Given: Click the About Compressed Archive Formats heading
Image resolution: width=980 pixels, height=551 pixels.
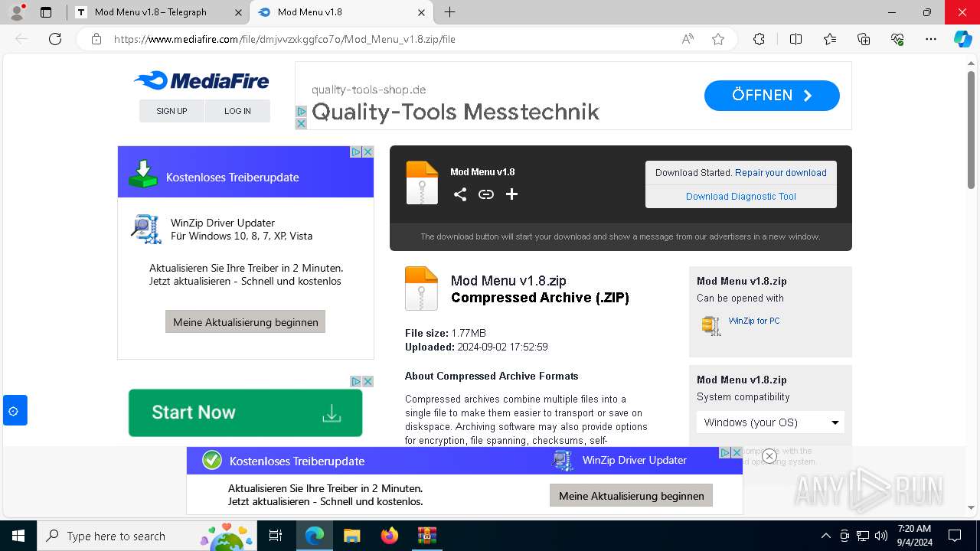Looking at the screenshot, I should (x=492, y=376).
